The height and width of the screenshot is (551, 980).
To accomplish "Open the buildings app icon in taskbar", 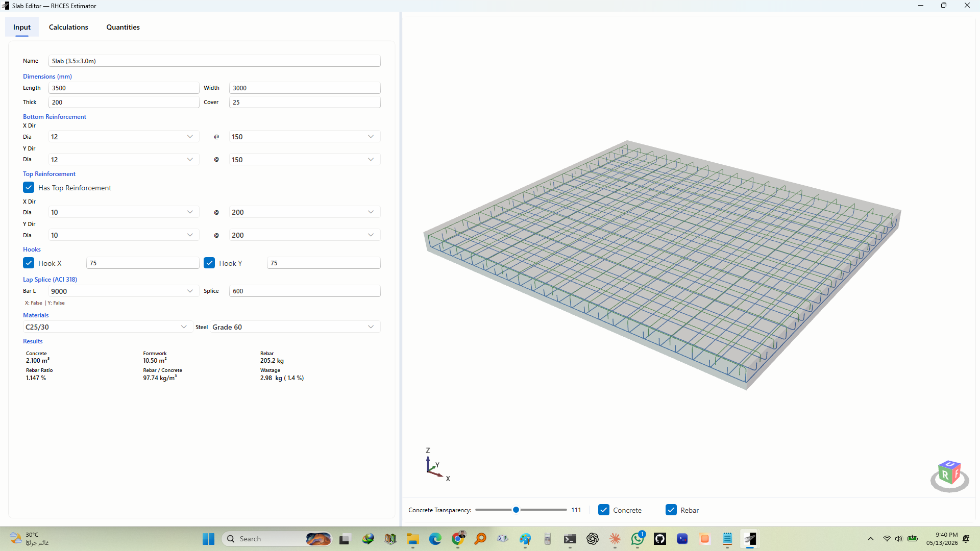I will (390, 539).
